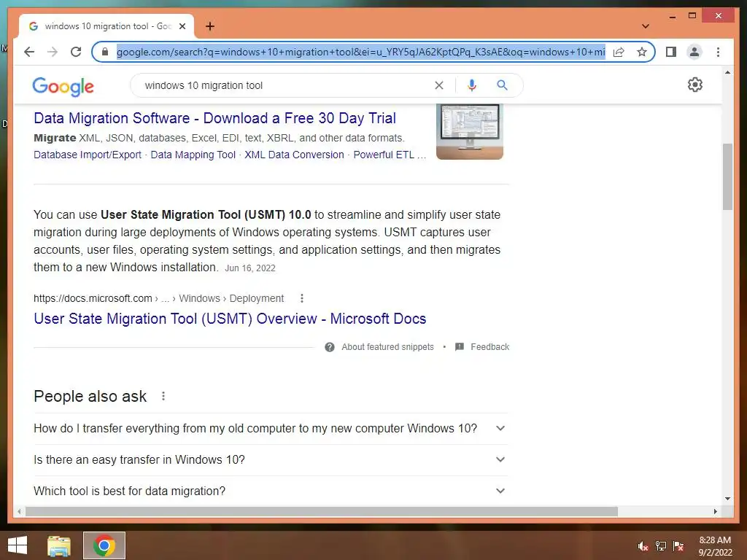Viewport: 747px width, 560px height.
Task: Open Data Migration Software ad headline
Action: click(215, 118)
